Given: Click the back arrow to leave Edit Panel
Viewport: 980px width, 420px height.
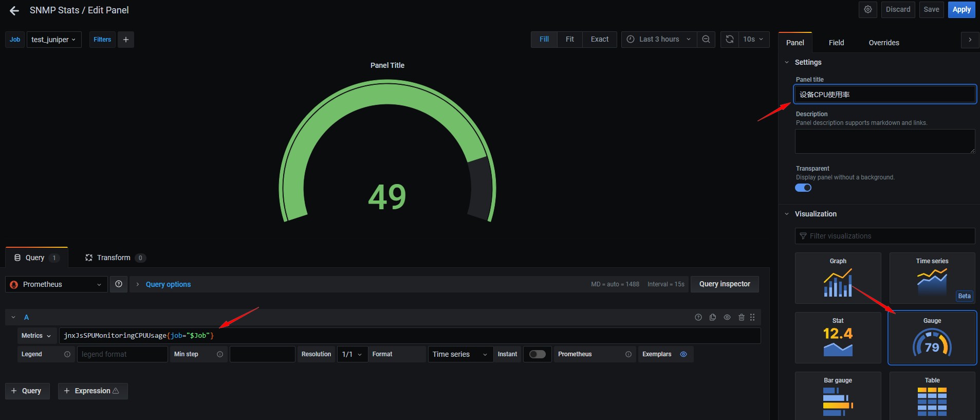Looking at the screenshot, I should tap(14, 10).
